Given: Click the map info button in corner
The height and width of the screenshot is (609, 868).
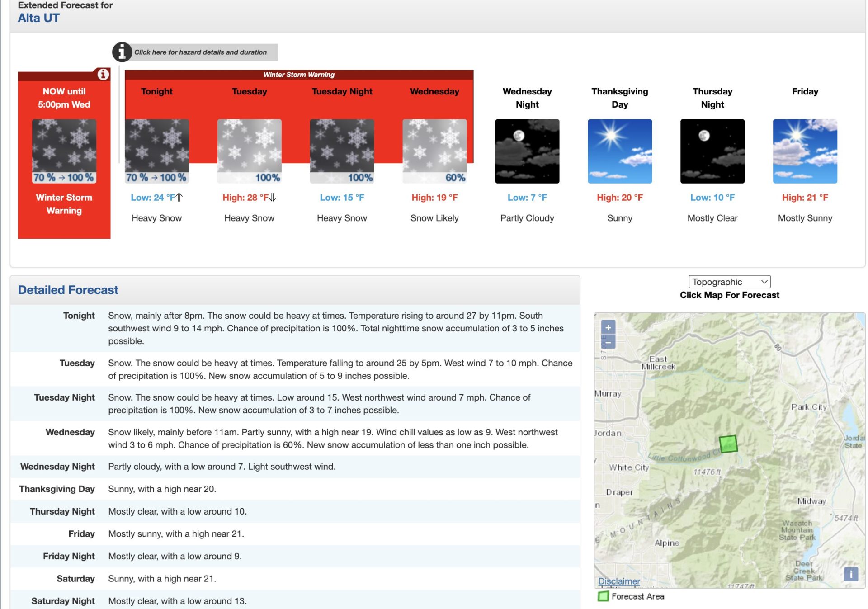Looking at the screenshot, I should [x=851, y=574].
